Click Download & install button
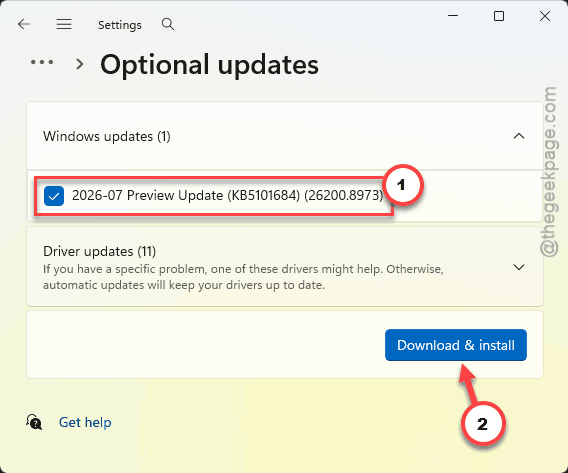568x473 pixels. click(456, 345)
